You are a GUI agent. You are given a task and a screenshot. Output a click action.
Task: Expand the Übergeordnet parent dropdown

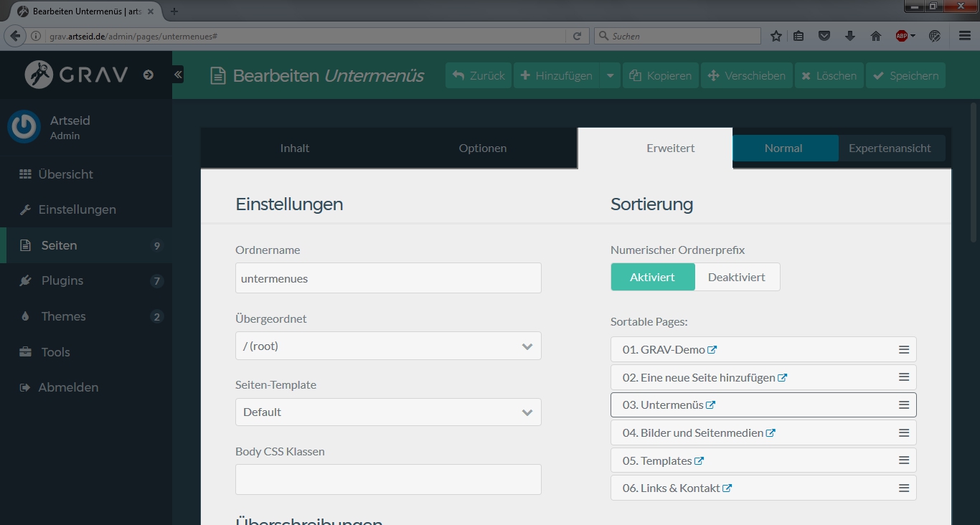click(388, 346)
